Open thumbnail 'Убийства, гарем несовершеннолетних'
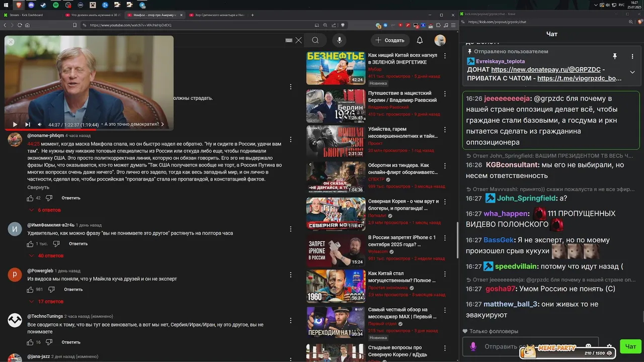This screenshot has height=362, width=644. click(x=336, y=141)
